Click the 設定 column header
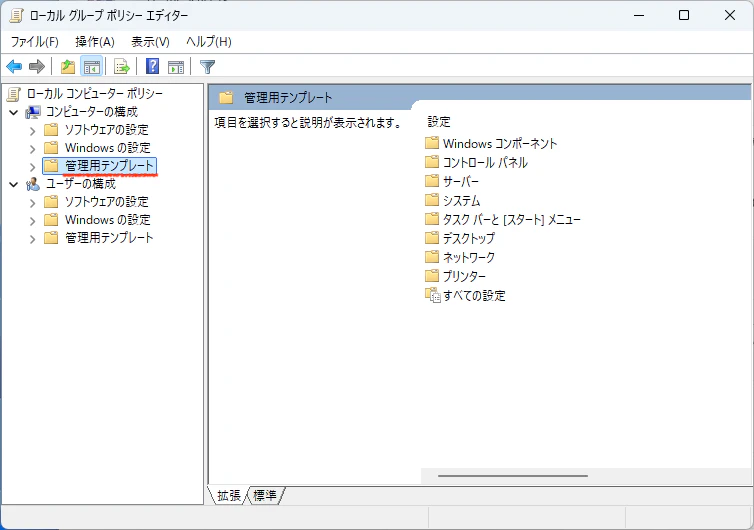Image resolution: width=754 pixels, height=530 pixels. [439, 122]
